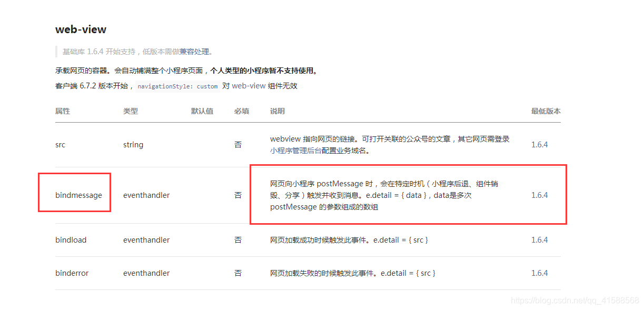The height and width of the screenshot is (310, 644).
Task: Click 否 in the bindload row
Action: click(238, 240)
